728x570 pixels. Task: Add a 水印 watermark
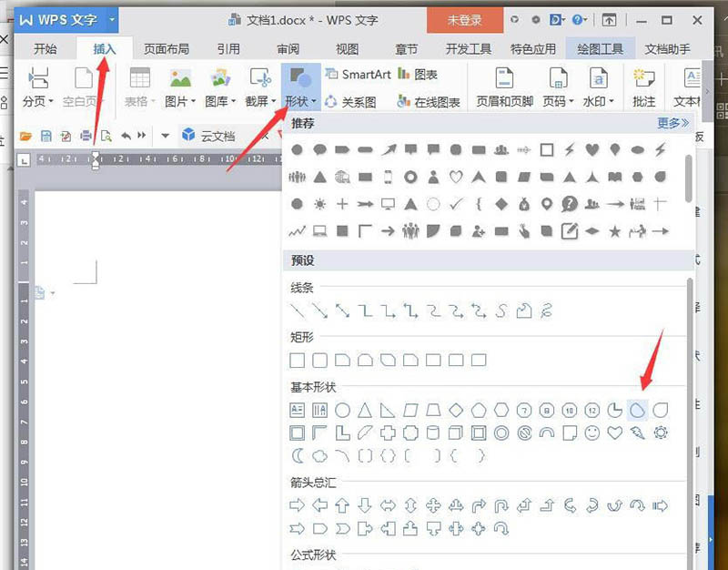pos(599,87)
